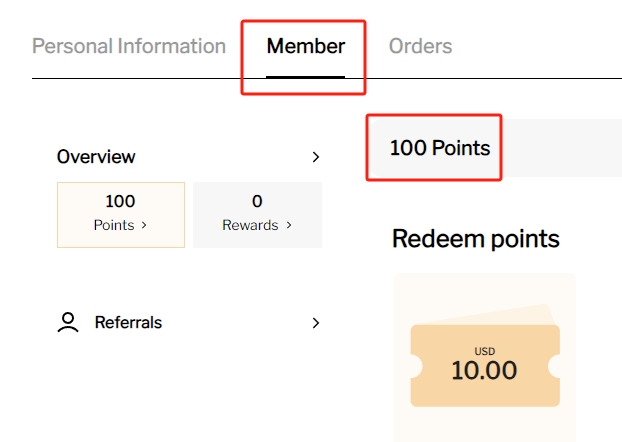
Task: Select the 100 Points summary card
Action: (121, 214)
